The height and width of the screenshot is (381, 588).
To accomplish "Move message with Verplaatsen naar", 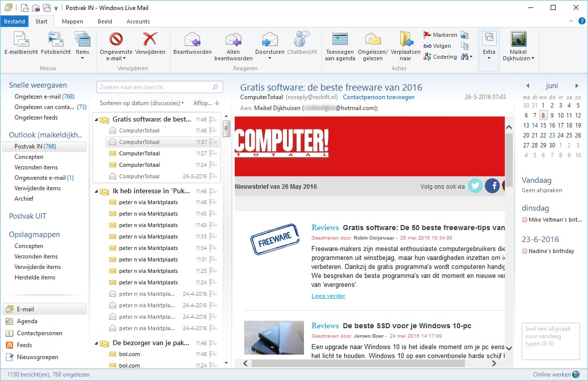I will [406, 46].
